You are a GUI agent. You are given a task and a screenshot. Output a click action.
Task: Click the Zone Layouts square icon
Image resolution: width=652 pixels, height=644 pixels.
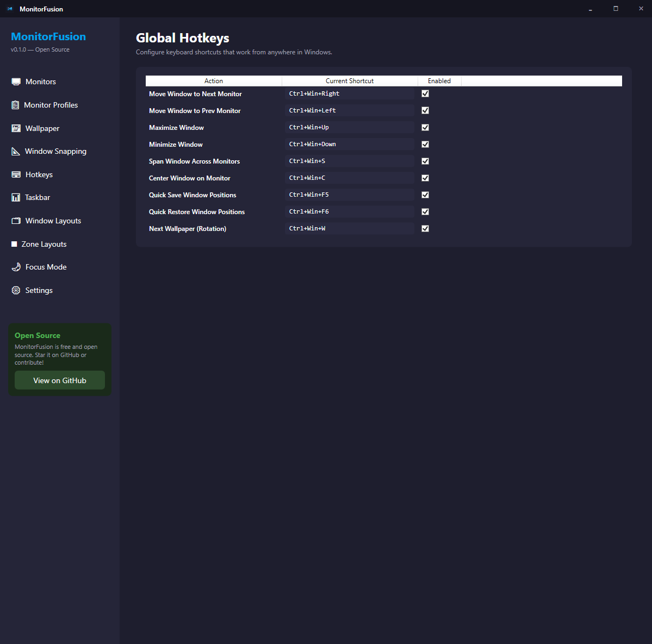point(15,243)
